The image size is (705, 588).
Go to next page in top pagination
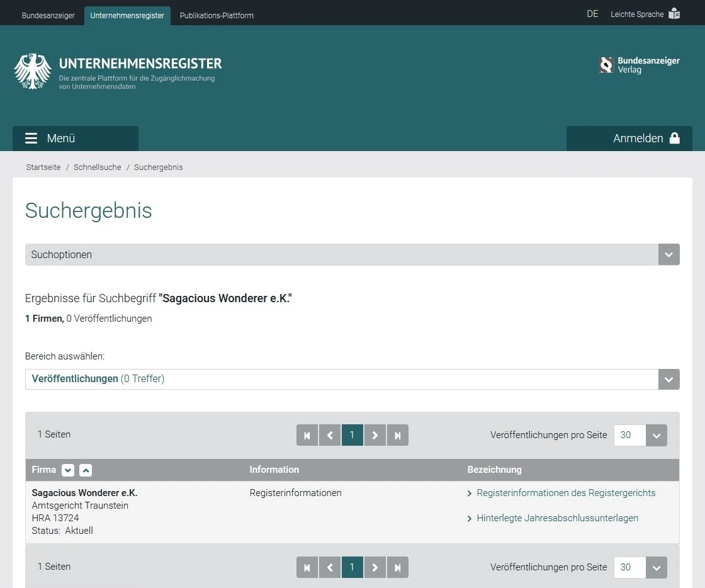(x=375, y=435)
